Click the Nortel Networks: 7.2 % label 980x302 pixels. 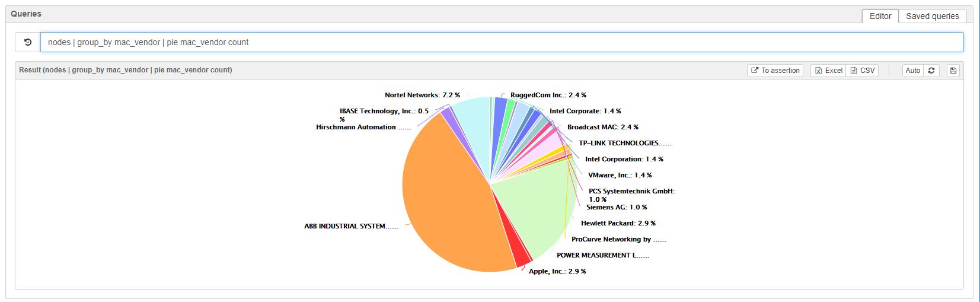422,95
